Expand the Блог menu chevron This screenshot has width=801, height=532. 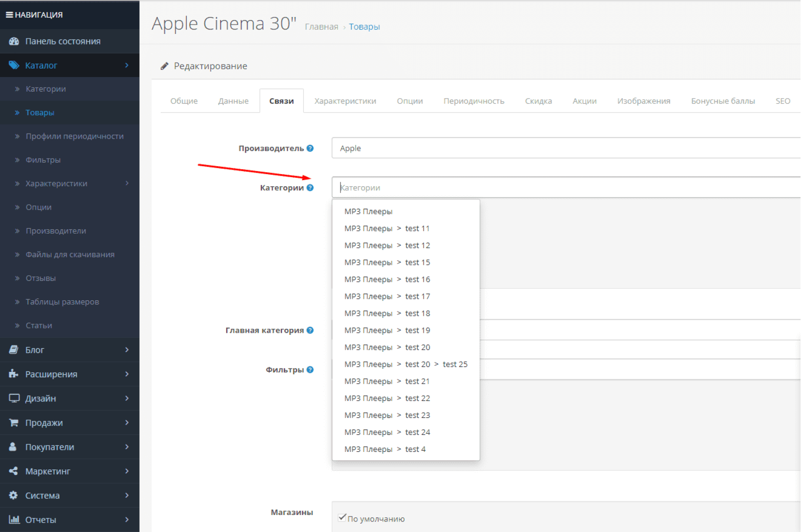[127, 350]
